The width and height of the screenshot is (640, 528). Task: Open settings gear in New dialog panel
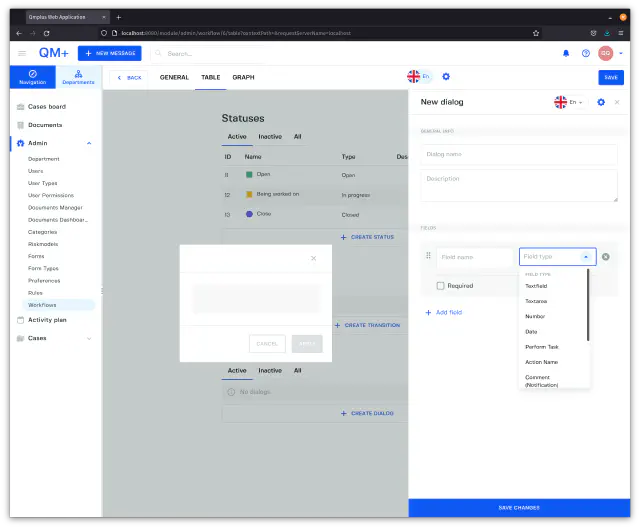pyautogui.click(x=601, y=102)
